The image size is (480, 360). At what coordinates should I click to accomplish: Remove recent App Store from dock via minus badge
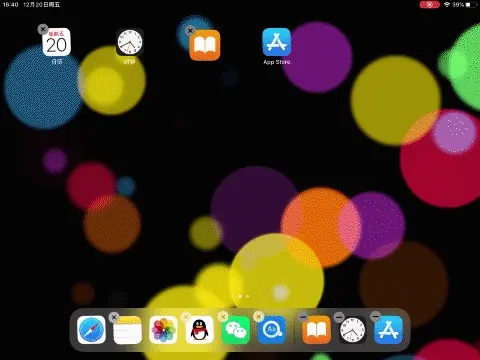tap(375, 316)
